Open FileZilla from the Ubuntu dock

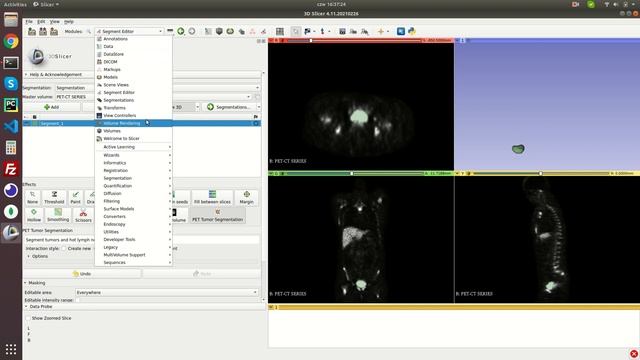[x=11, y=169]
